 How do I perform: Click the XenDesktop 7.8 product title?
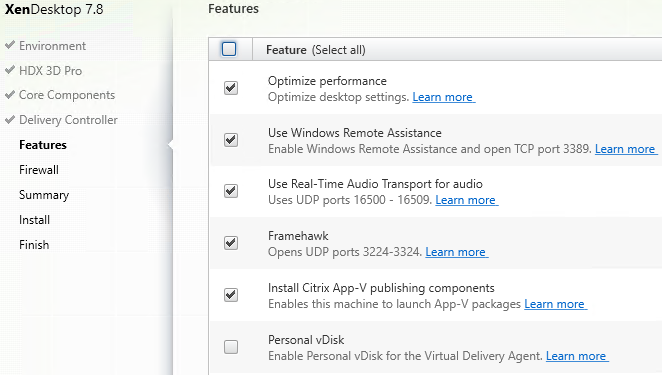(54, 9)
